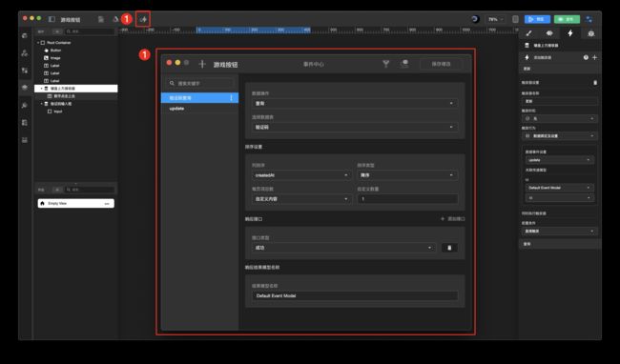This screenshot has width=620, height=364.
Task: Click the theme moon icon near zoom
Action: pyautogui.click(x=475, y=19)
